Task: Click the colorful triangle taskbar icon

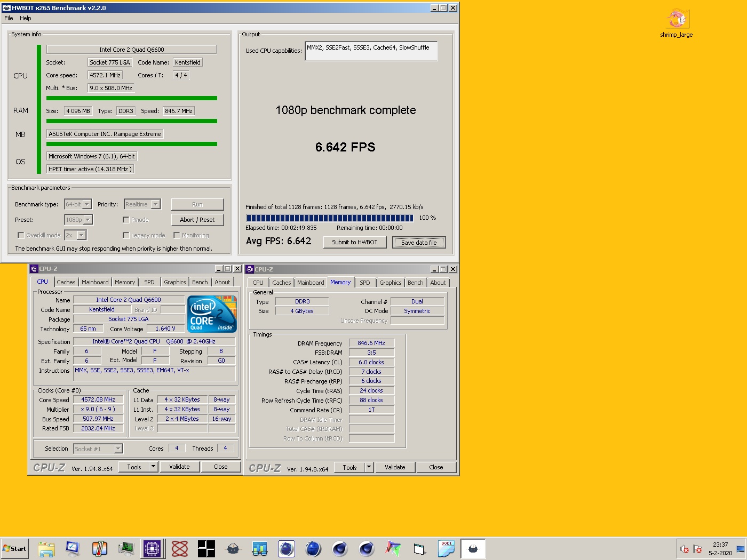Action: tap(393, 548)
